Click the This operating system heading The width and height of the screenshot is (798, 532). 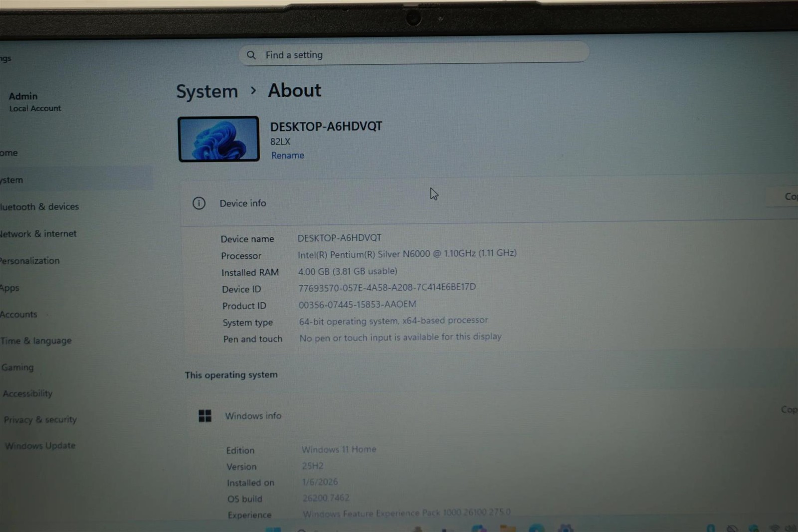point(231,374)
